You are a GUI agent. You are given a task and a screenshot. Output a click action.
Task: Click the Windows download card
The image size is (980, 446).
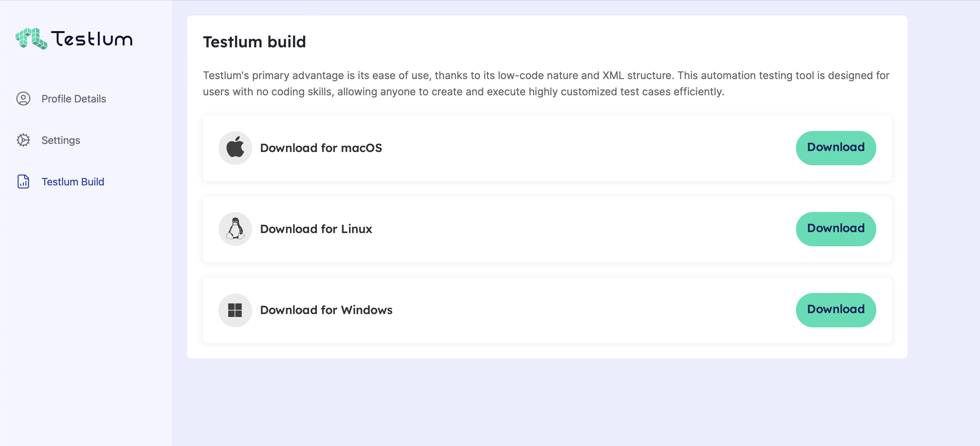coord(547,310)
